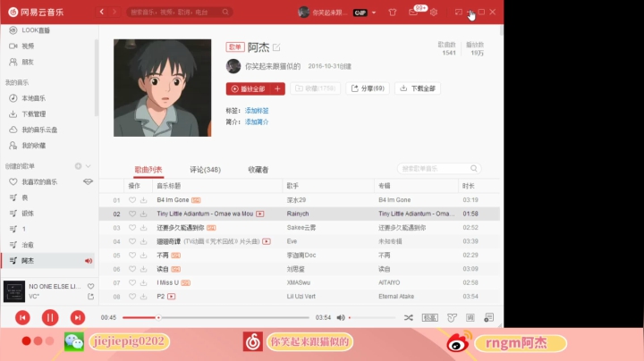Collapse the 创建的歌单 section chevron
644x361 pixels.
(x=88, y=166)
